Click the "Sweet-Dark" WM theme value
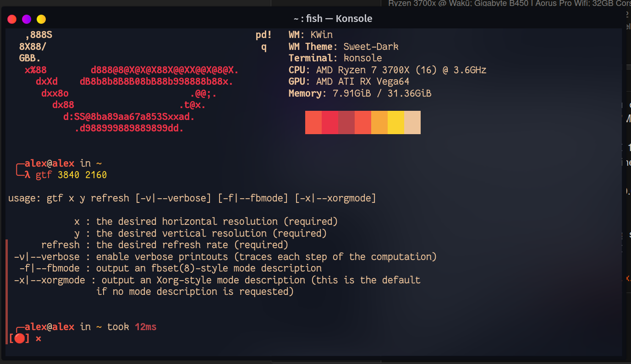The image size is (631, 364). click(371, 47)
